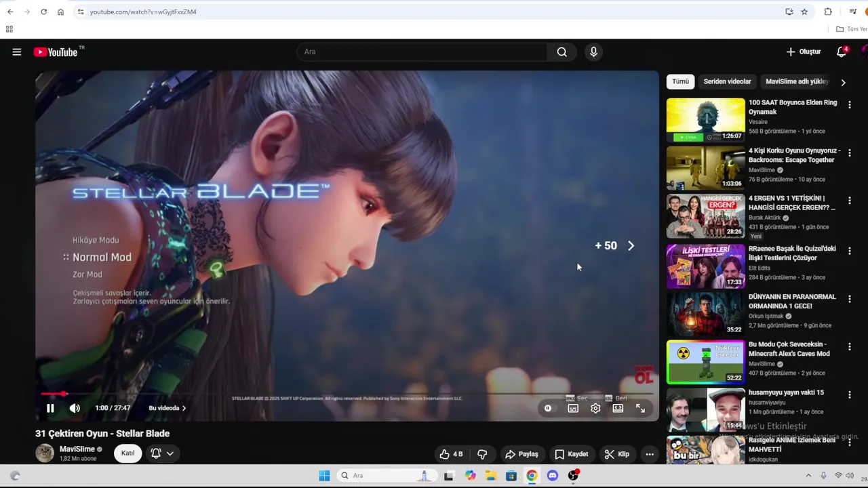Open File Explorer from taskbar

coord(490,476)
